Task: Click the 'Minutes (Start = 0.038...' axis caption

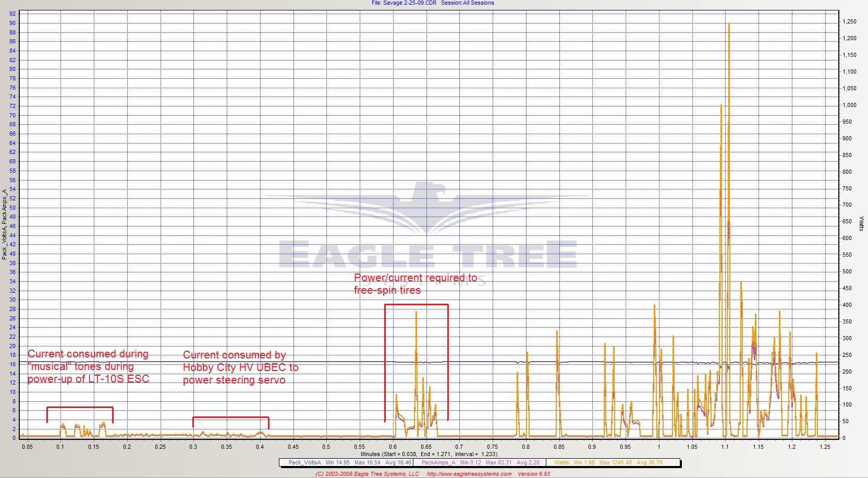Action: coord(429,454)
